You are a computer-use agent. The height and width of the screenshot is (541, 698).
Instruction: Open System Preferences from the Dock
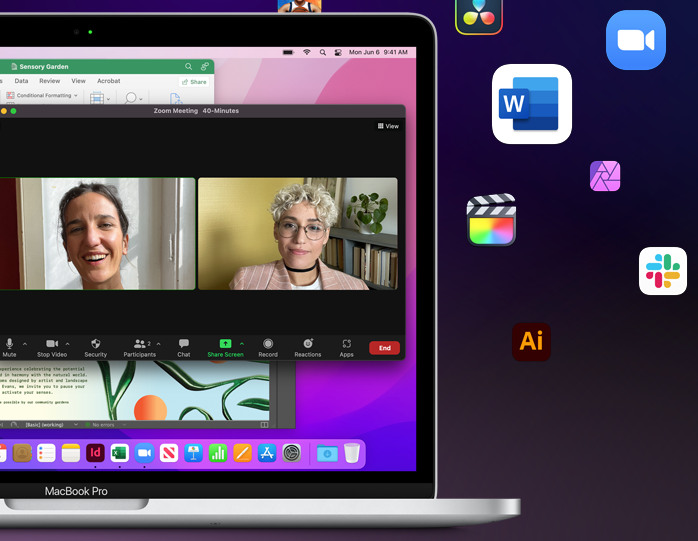(292, 453)
